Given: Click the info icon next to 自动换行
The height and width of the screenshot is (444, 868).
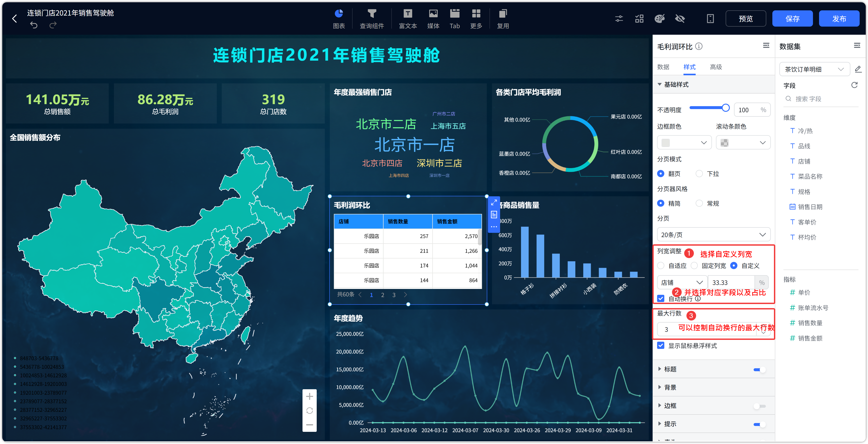Looking at the screenshot, I should (x=698, y=299).
